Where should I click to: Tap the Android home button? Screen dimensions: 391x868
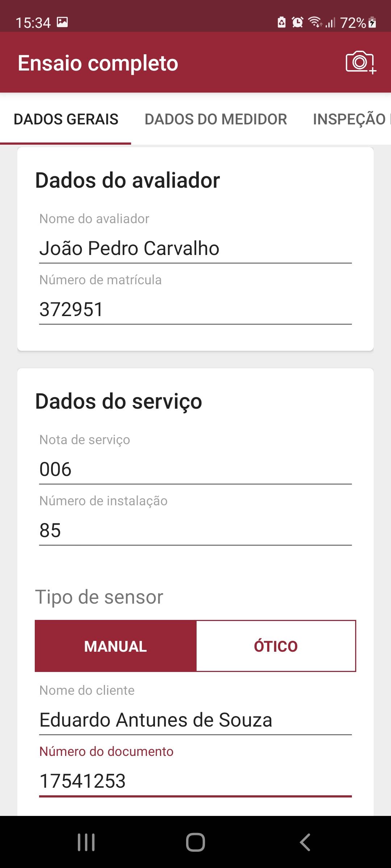(195, 842)
